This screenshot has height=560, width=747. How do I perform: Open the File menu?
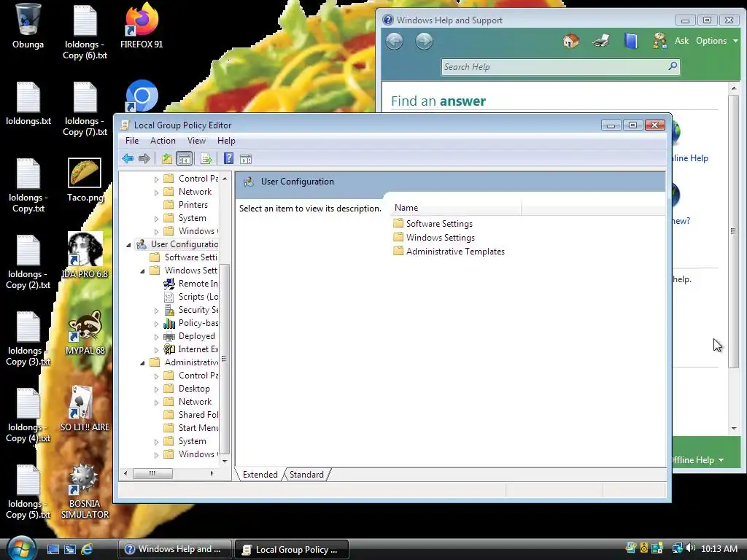click(132, 141)
